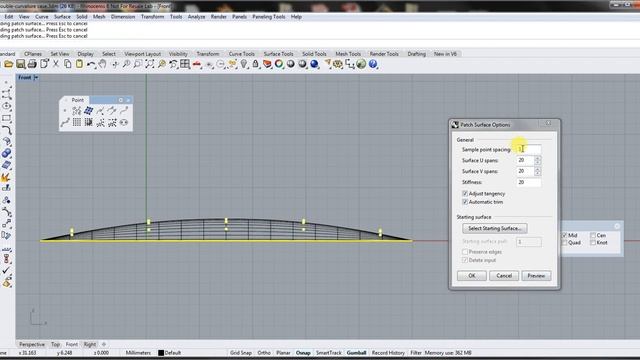This screenshot has height=360, width=640.
Task: Select the Rectangle tool in left sidebar
Action: point(7,118)
